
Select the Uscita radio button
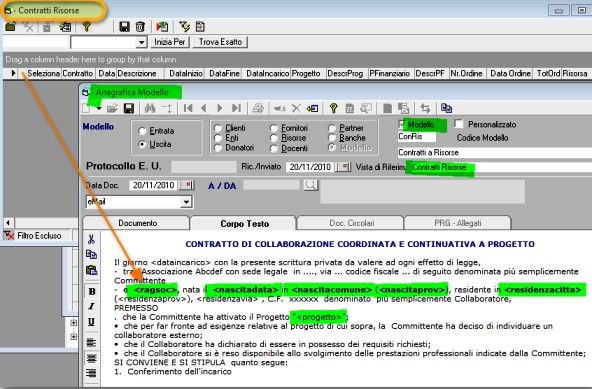click(x=142, y=144)
